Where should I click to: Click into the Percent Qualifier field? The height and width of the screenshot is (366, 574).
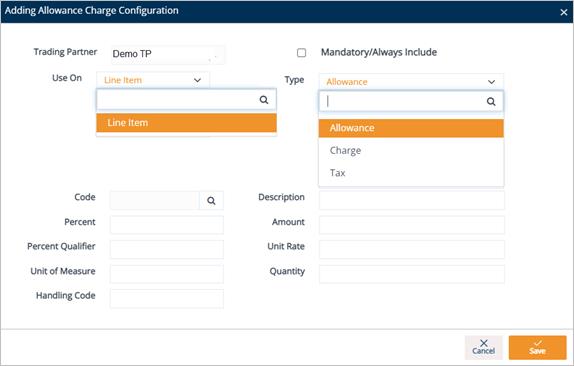click(x=167, y=249)
